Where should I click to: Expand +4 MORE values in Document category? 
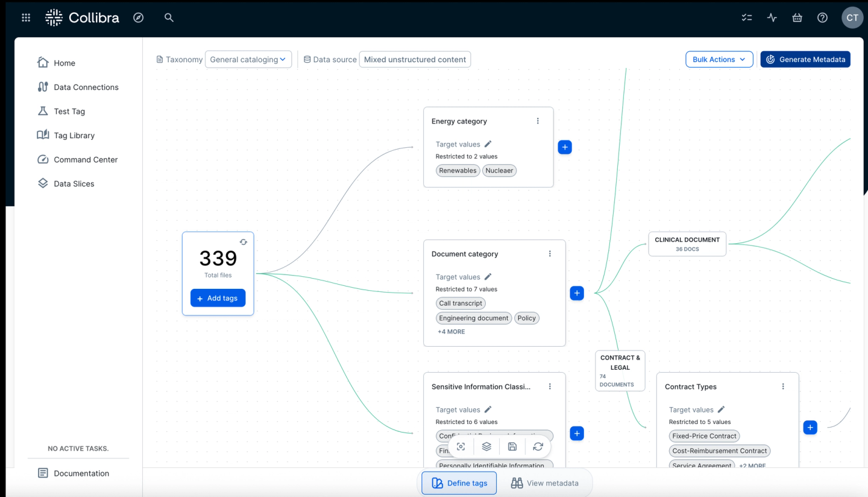tap(451, 332)
